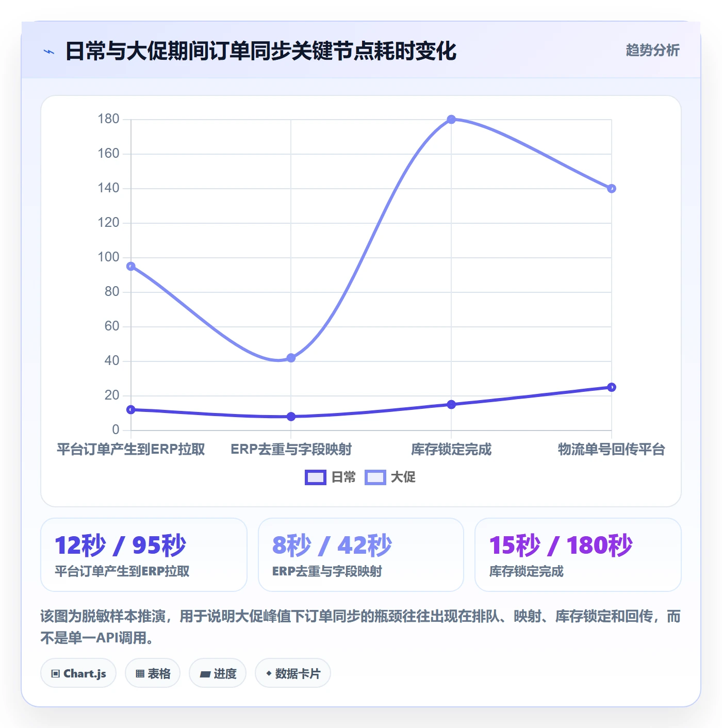Click 日常 data point at ERP去重与字段映射

[x=291, y=417]
